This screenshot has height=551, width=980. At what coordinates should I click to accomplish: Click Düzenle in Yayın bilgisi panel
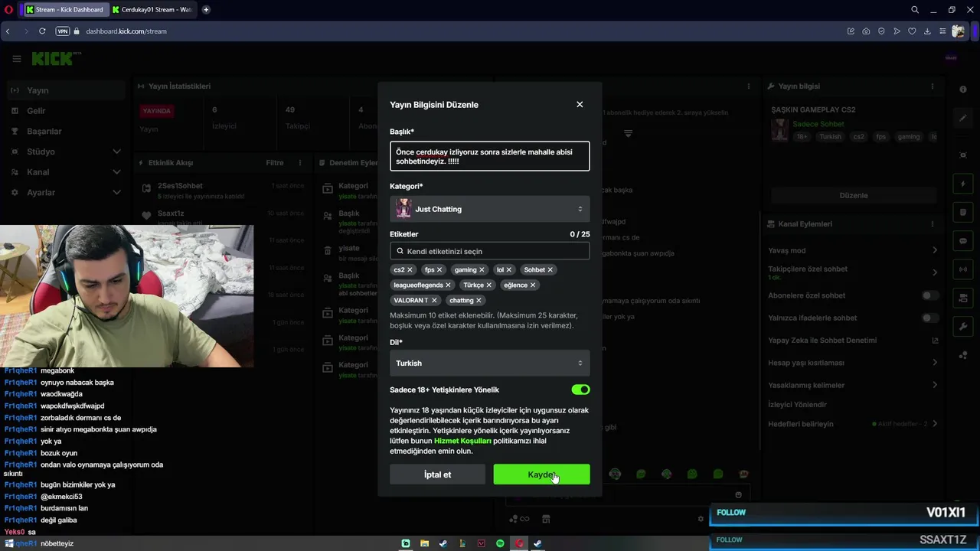[x=854, y=195]
